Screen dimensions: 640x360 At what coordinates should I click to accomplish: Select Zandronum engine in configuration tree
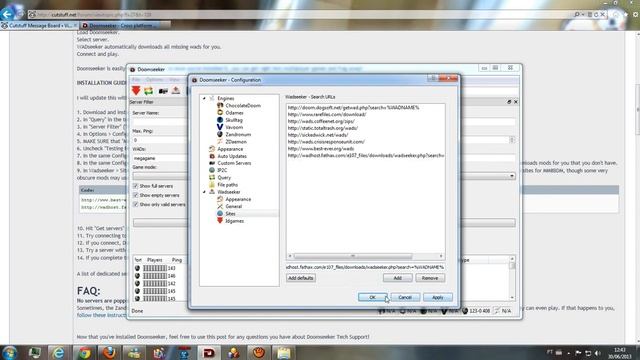[238, 134]
